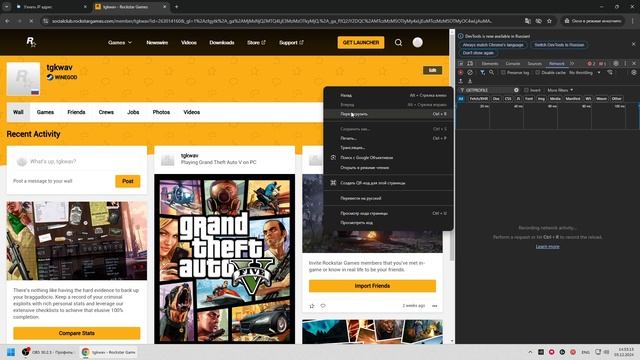This screenshot has height=360, width=640.
Task: Like the friends card with heart icon
Action: 323,306
